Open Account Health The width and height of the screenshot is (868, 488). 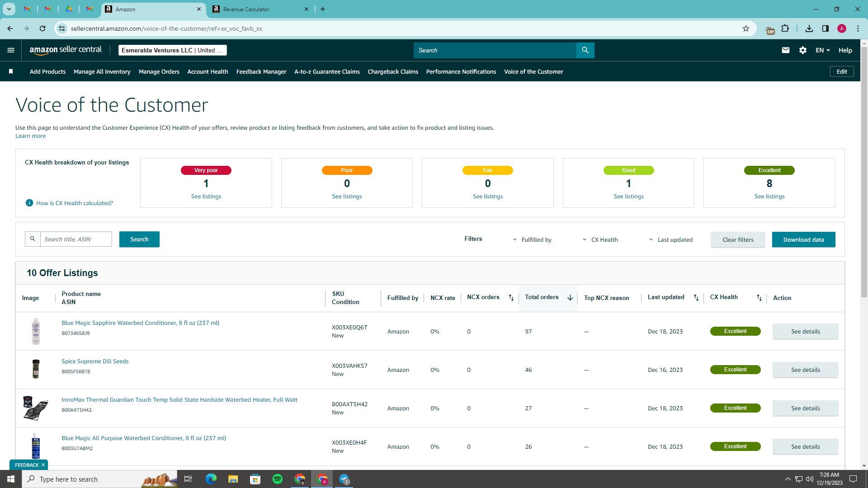208,71
